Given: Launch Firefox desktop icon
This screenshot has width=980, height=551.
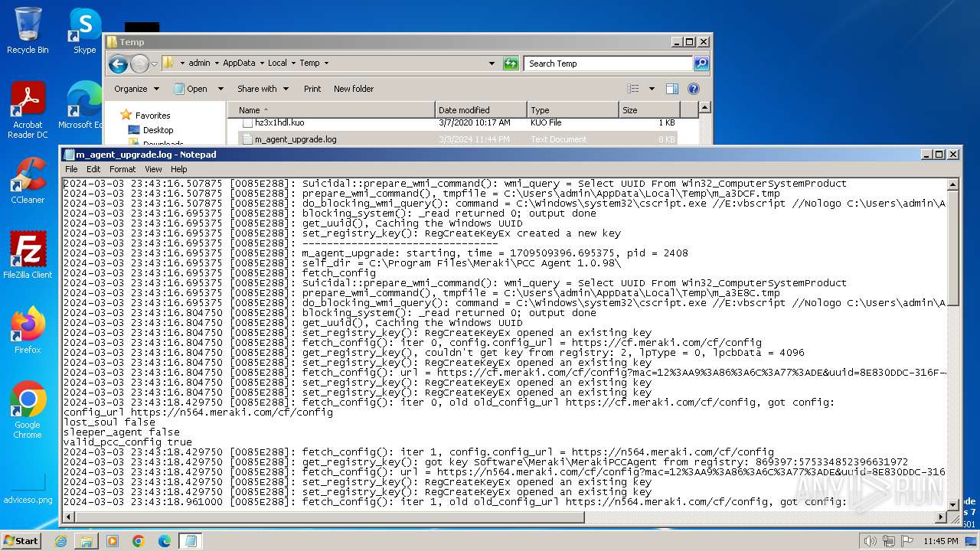Looking at the screenshot, I should point(28,330).
